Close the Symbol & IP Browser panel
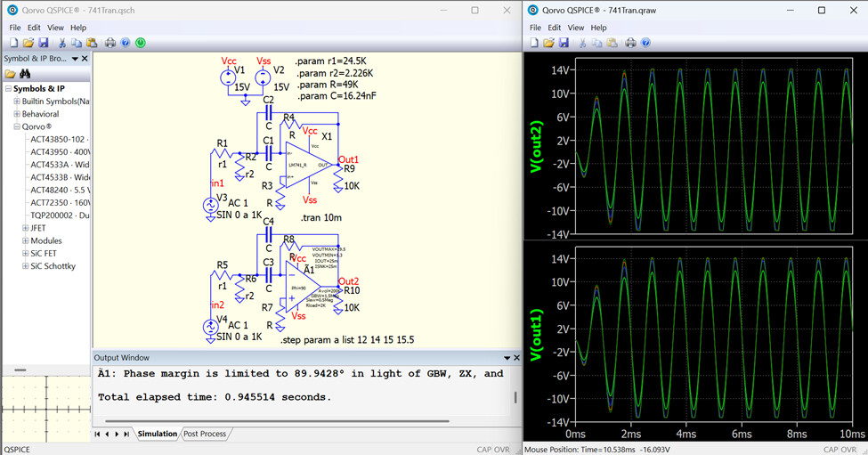Image resolution: width=868 pixels, height=455 pixels. click(x=85, y=59)
